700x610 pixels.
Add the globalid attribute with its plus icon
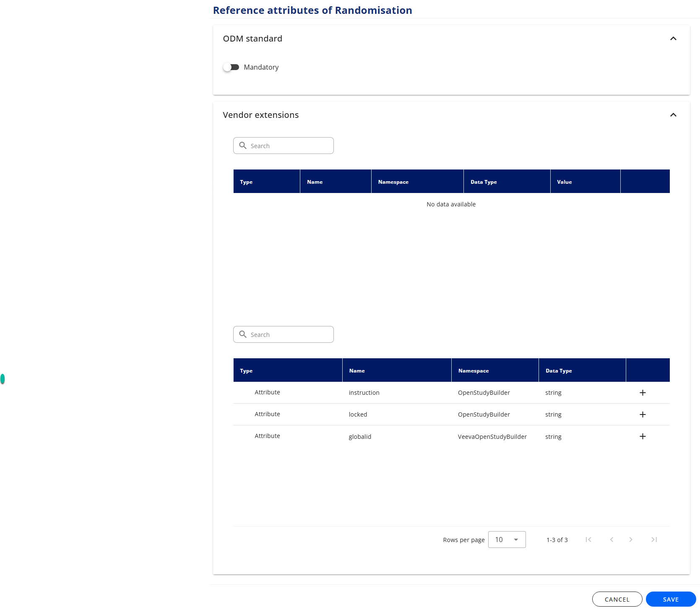coord(643,436)
